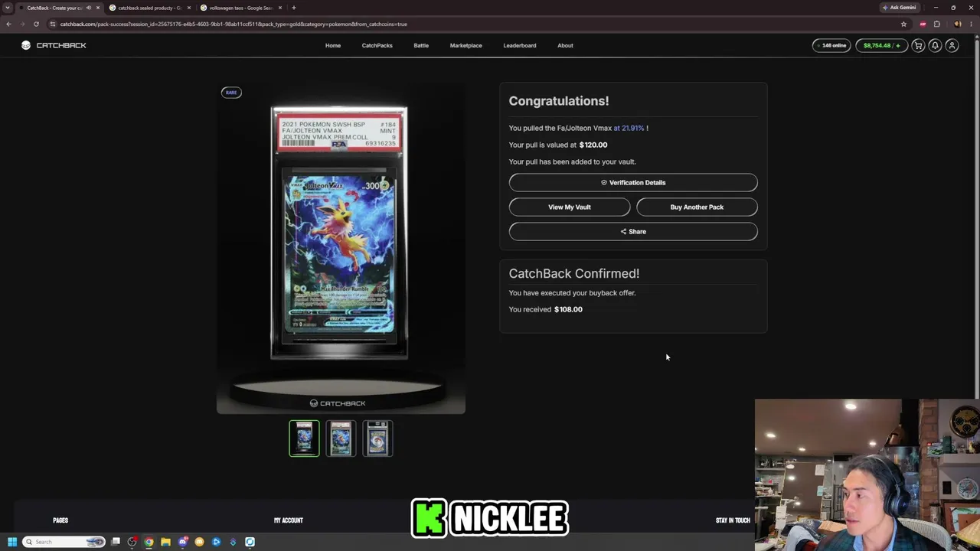This screenshot has height=551, width=980.
Task: Open the CatchPacks menu item
Action: 377,45
